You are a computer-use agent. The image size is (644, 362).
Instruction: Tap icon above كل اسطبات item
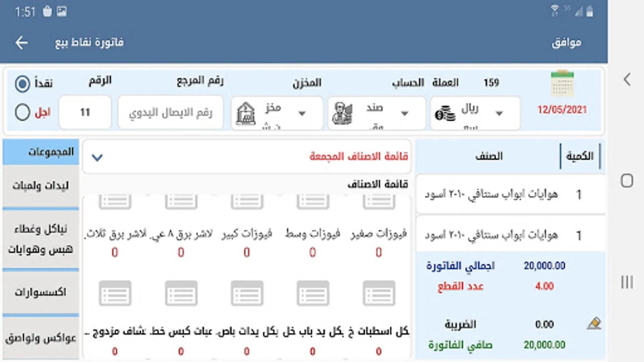[x=379, y=293]
